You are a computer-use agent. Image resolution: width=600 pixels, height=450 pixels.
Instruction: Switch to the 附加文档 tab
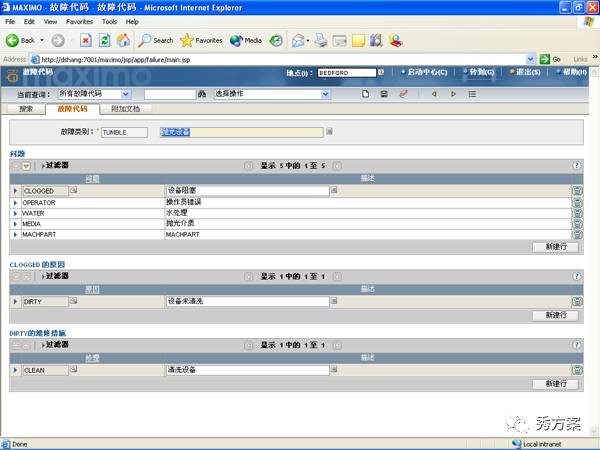click(x=125, y=109)
